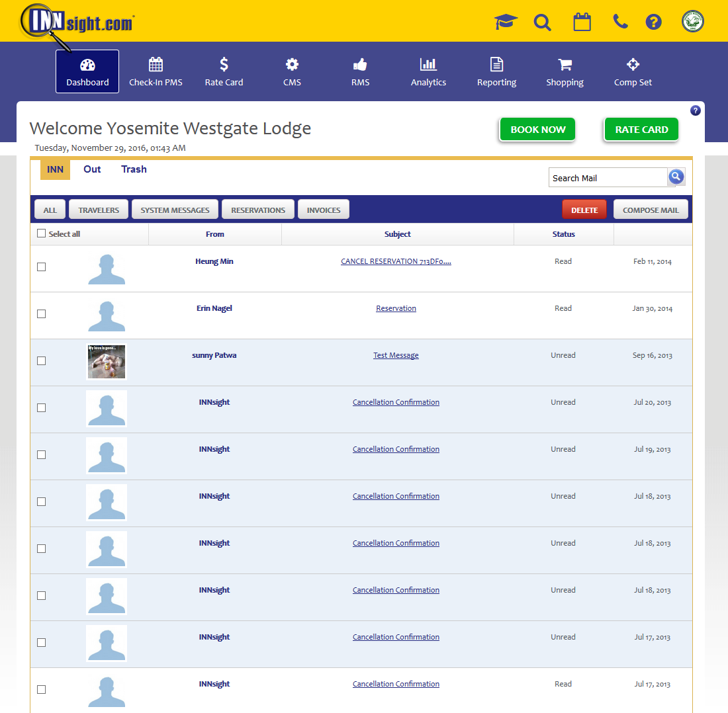728x713 pixels.
Task: Open the Reservation message from Erin Nagel
Action: click(x=396, y=308)
